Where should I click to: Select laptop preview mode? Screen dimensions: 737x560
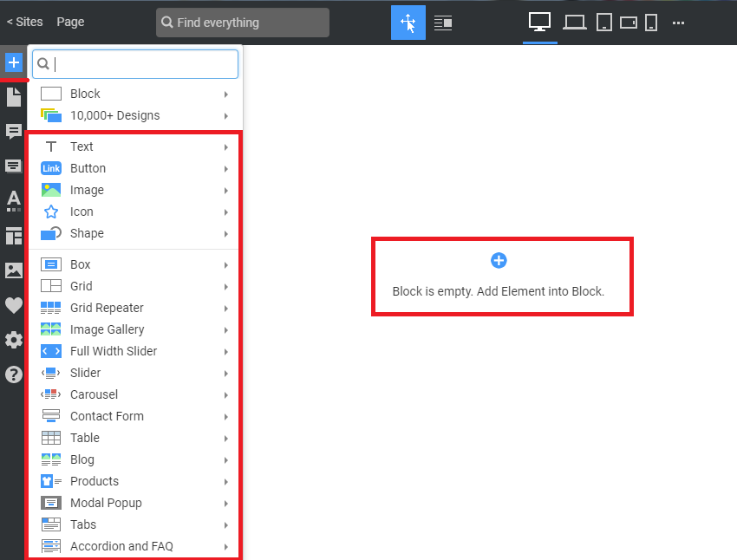[574, 22]
